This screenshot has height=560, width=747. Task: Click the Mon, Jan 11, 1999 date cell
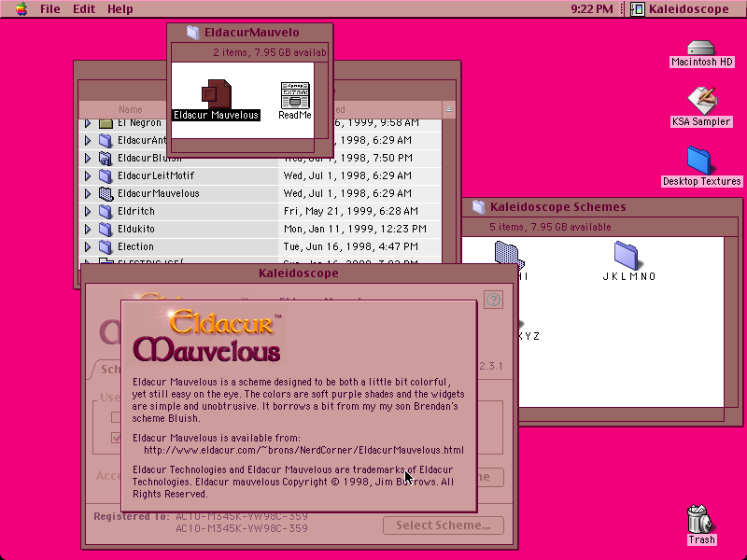click(x=355, y=229)
